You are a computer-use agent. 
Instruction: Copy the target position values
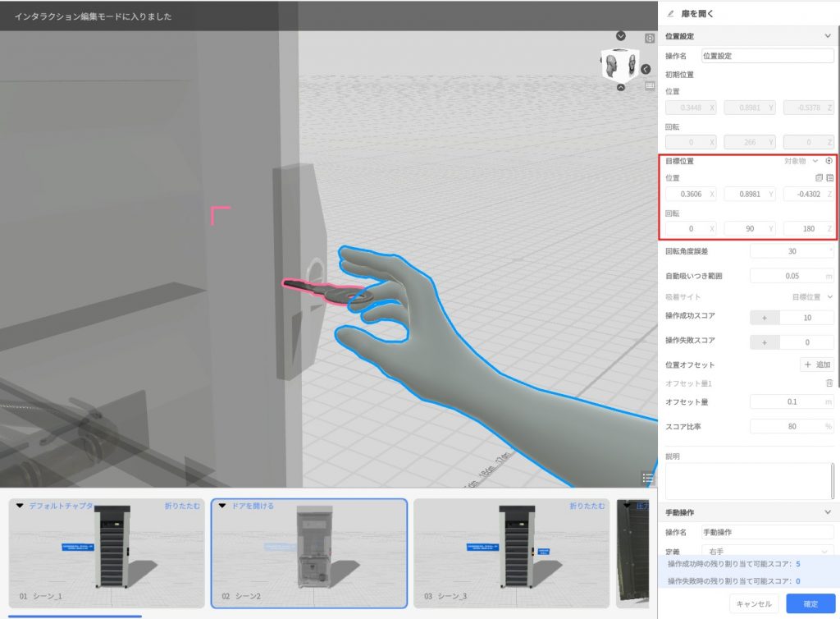[818, 177]
